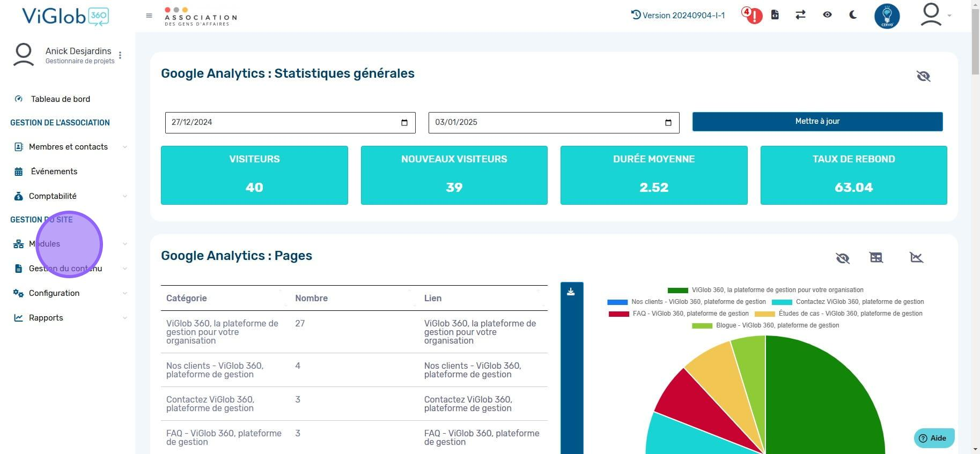Open the three-dot menu beside Anick Desjardins
Viewport: 980px width, 454px height.
(x=120, y=55)
